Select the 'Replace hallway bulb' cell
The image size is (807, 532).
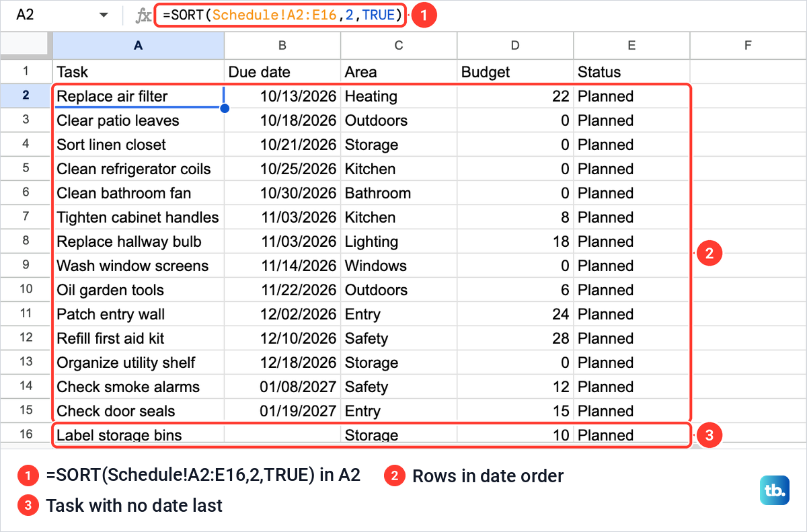(139, 241)
